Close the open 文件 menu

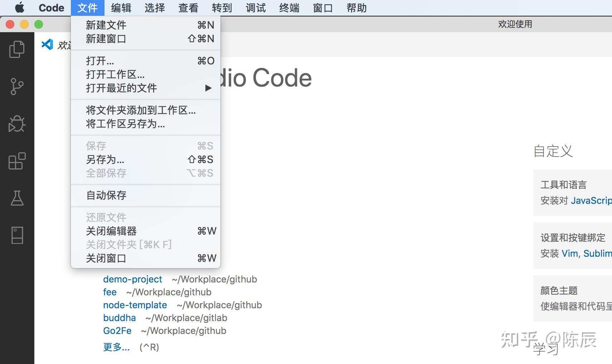[x=87, y=8]
